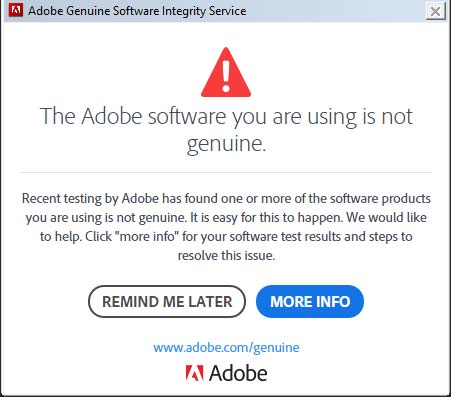Follow the www.adobe.com/genuine link
Viewport: 451px width, 397px height.
pyautogui.click(x=226, y=347)
